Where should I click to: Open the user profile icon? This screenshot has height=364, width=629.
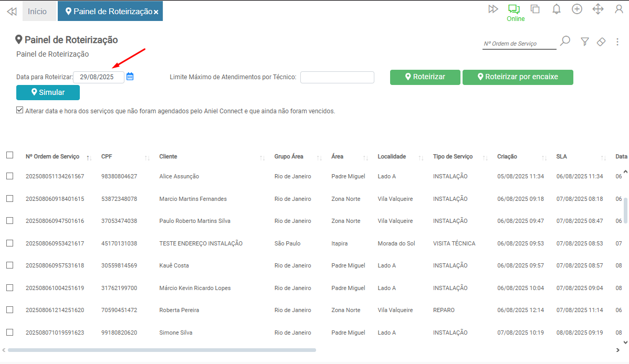tap(619, 9)
